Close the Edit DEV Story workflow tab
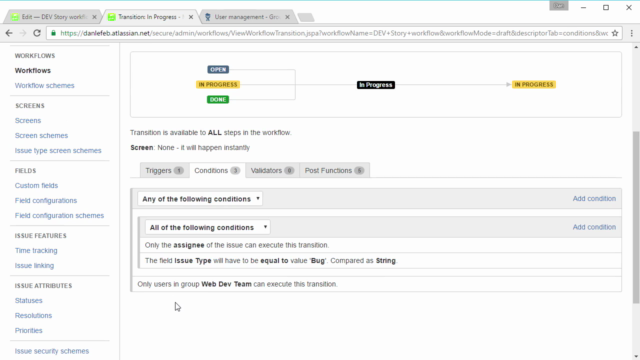640x360 pixels. tap(94, 17)
